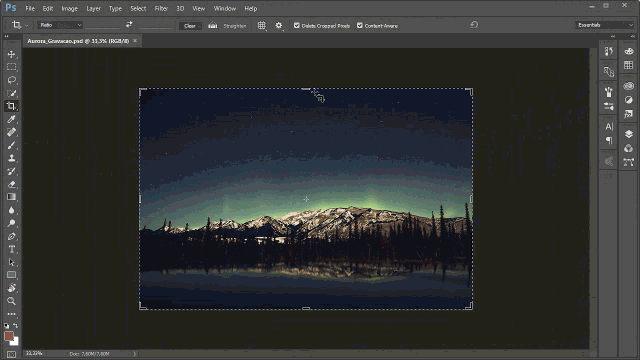Open the Layers panel icon

(629, 134)
